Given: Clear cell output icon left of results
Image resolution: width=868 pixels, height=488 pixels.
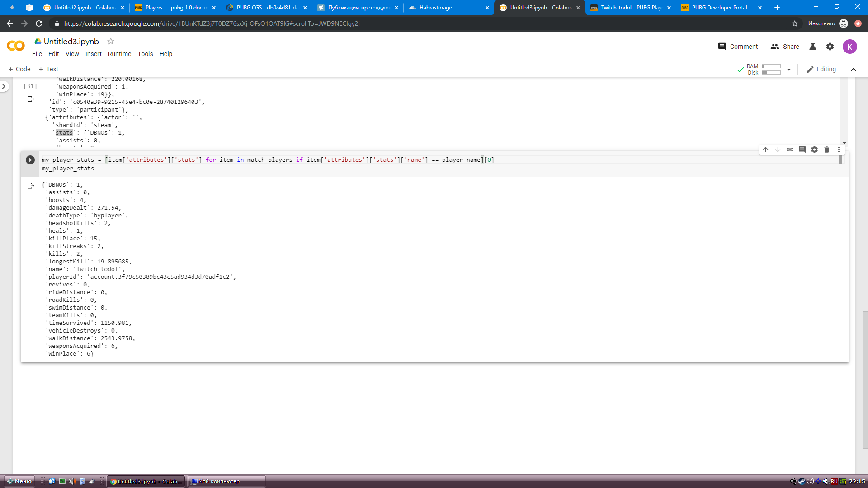Looking at the screenshot, I should 31,186.
